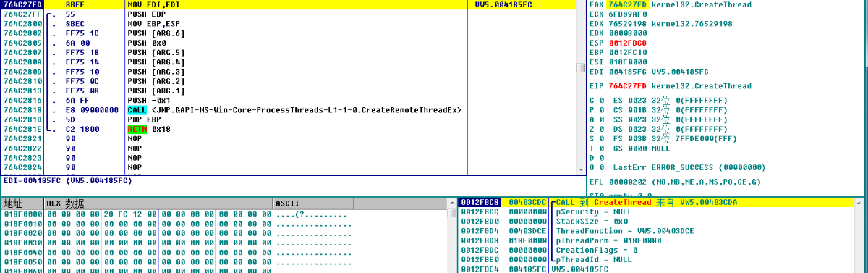Click the Z flag value

coord(602,129)
